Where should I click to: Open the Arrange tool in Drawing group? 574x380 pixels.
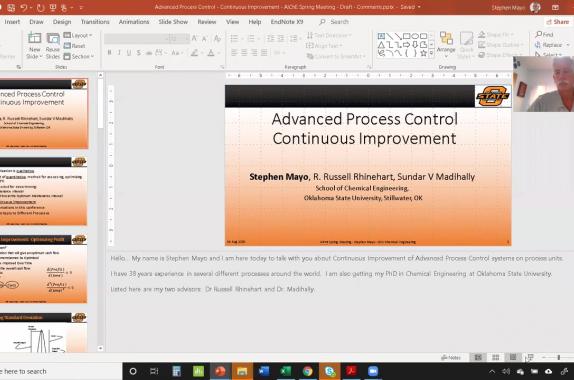tap(446, 42)
